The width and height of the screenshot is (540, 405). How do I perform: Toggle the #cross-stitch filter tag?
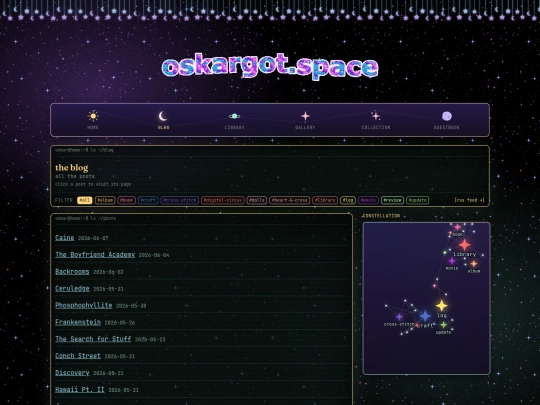179,200
